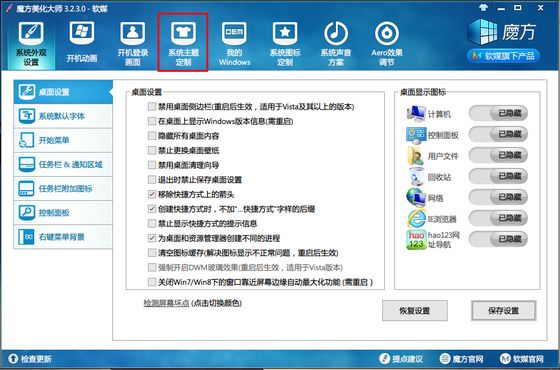The image size is (560, 370).
Task: Select 任务栏附加图标 in the sidebar
Action: (x=63, y=189)
